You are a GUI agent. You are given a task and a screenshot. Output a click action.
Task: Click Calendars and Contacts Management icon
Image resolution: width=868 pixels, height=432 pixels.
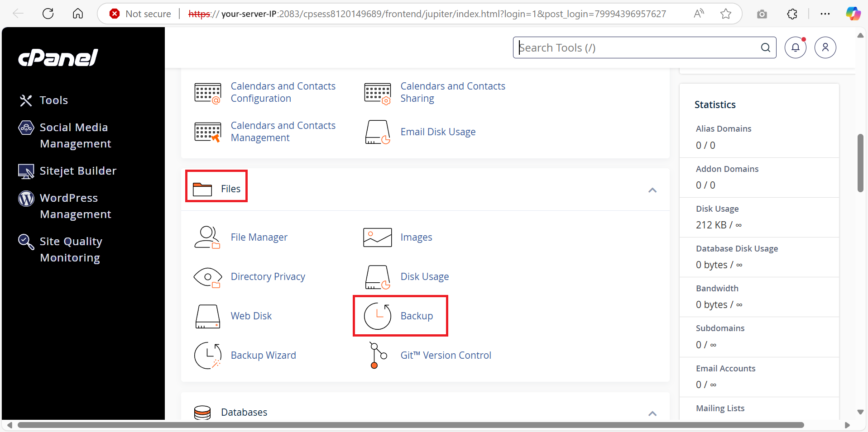pyautogui.click(x=208, y=133)
